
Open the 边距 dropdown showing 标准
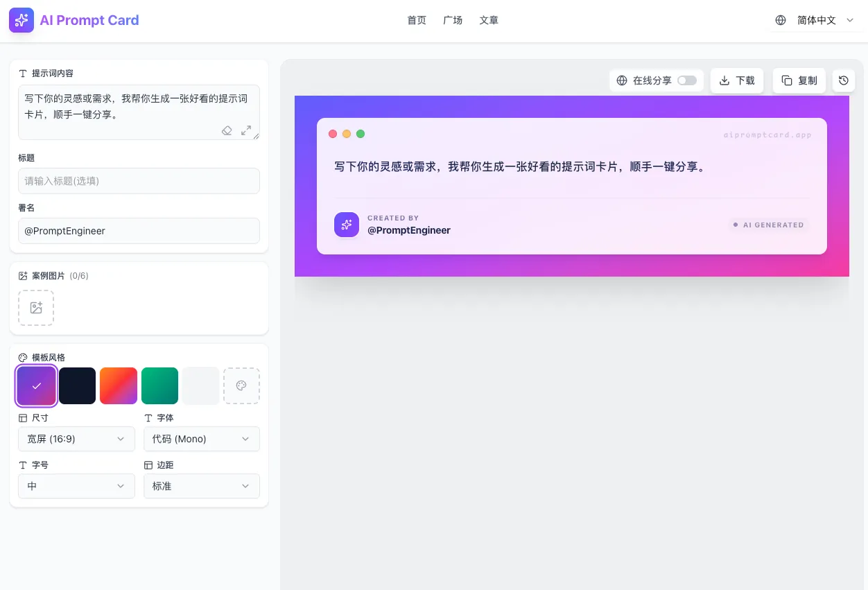[x=201, y=486]
